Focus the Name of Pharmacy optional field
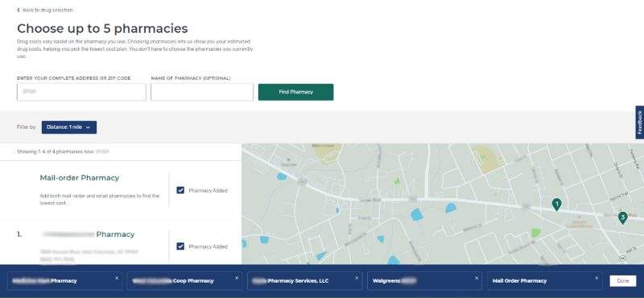Viewport: 644px width, 298px height. tap(202, 92)
